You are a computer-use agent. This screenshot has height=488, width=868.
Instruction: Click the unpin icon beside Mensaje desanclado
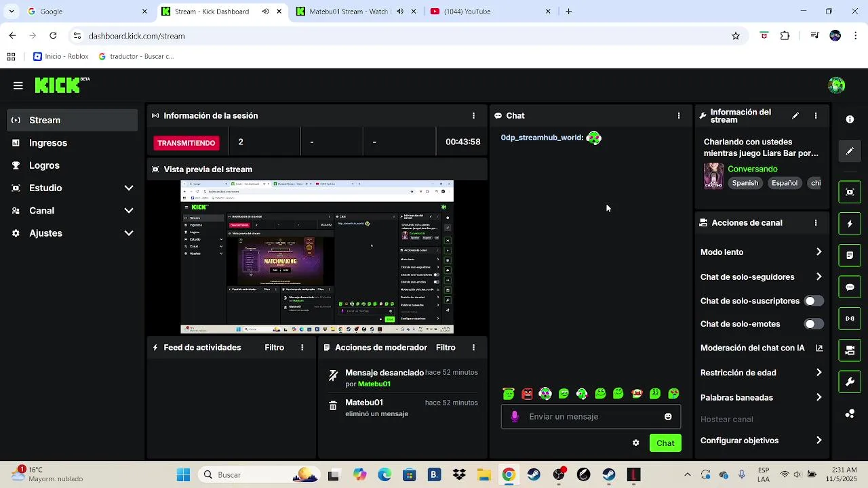[333, 375]
